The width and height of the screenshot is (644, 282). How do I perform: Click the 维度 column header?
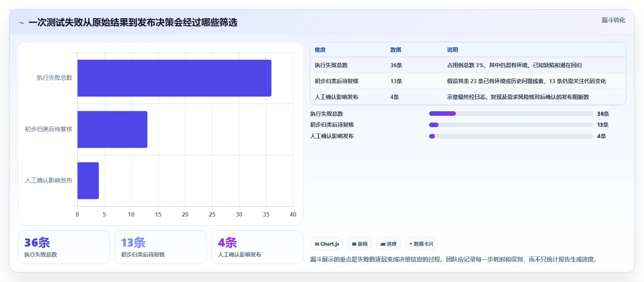click(x=320, y=50)
